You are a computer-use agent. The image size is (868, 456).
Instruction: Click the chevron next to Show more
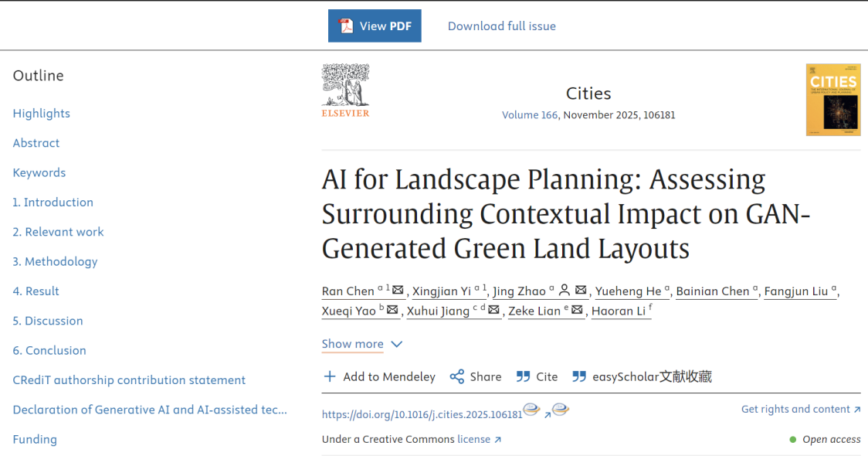pos(396,344)
